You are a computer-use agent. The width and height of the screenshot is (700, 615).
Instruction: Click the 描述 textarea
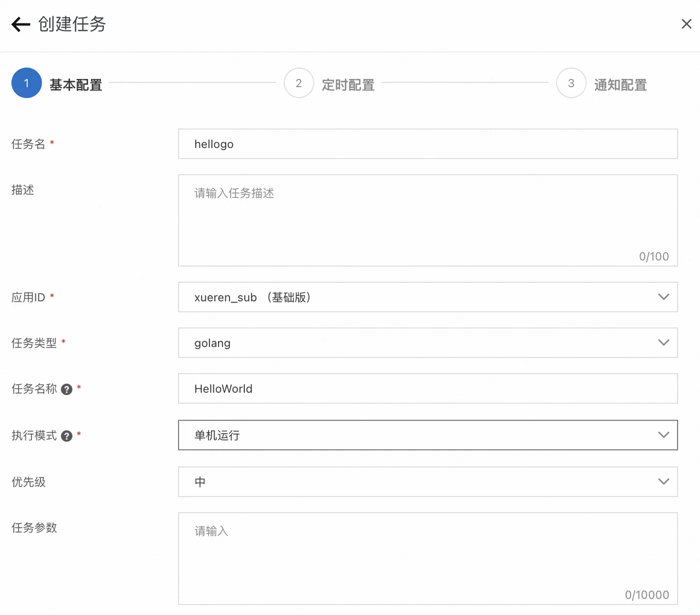428,220
